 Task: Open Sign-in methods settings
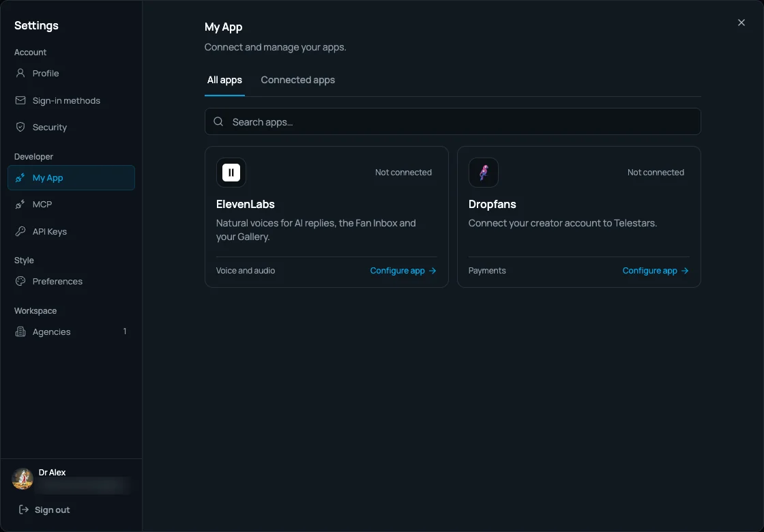pyautogui.click(x=71, y=100)
